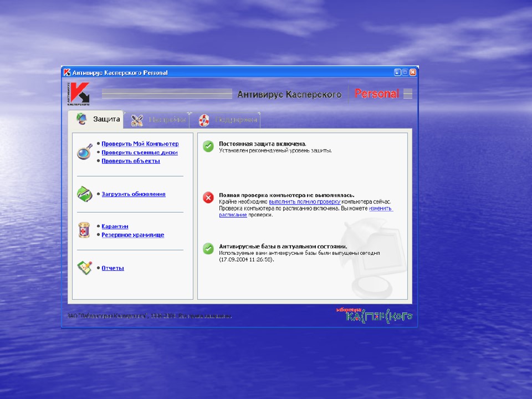Click the reports notepad icon
The width and height of the screenshot is (532, 399).
tap(84, 268)
